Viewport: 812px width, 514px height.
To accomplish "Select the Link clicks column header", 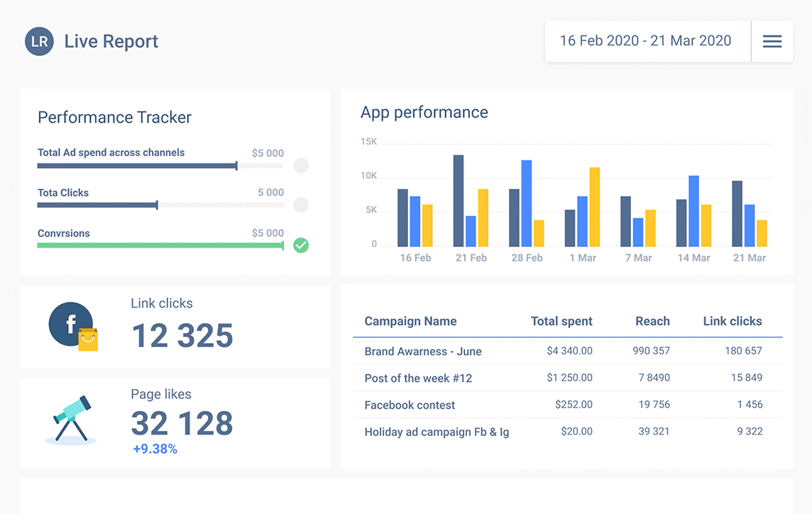I will coord(733,321).
